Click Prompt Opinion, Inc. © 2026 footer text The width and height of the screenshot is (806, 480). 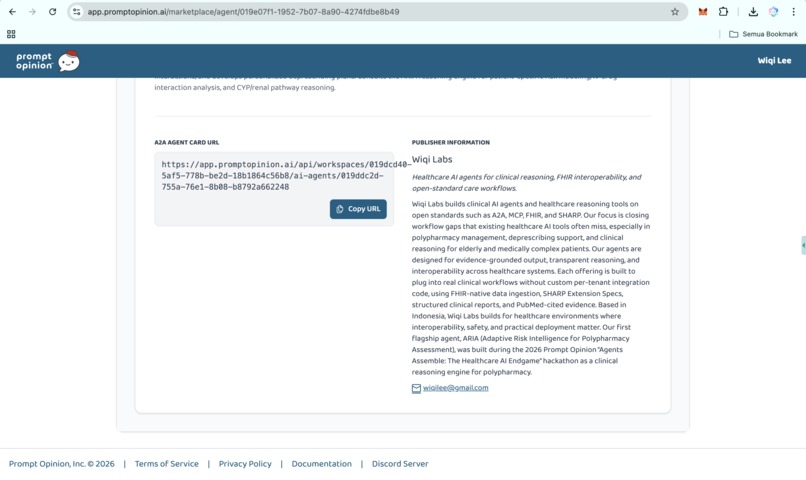coord(62,464)
